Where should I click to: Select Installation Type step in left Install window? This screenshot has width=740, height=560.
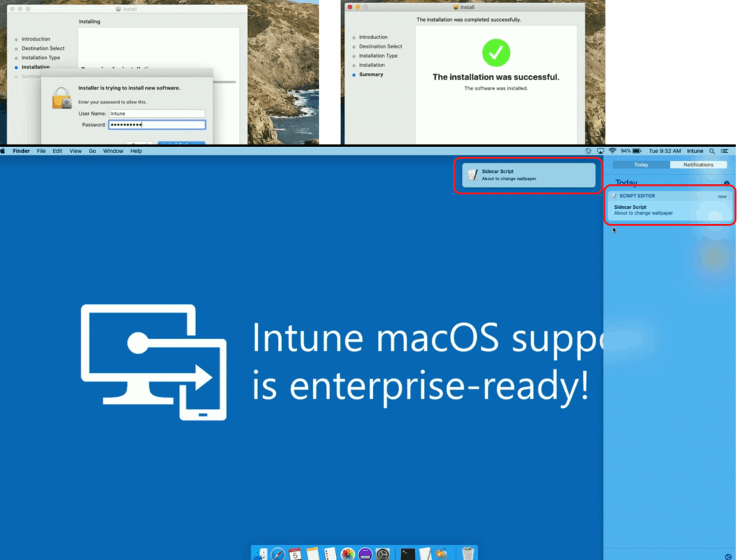40,58
